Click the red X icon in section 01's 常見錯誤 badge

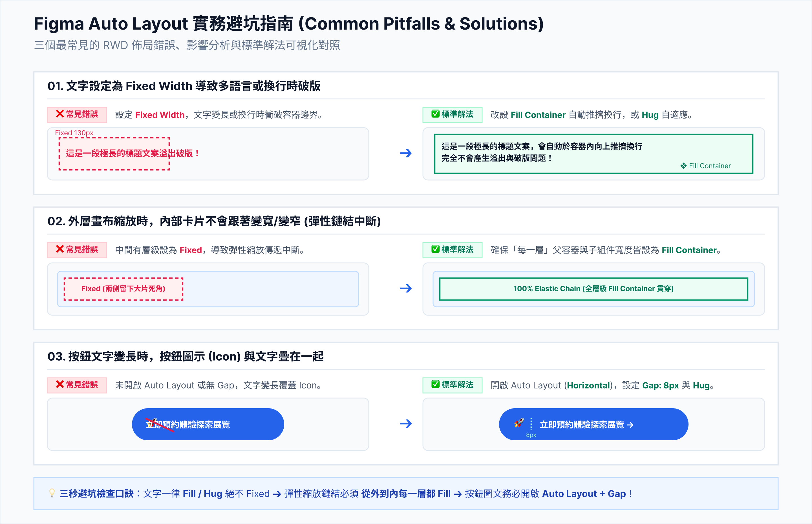60,114
